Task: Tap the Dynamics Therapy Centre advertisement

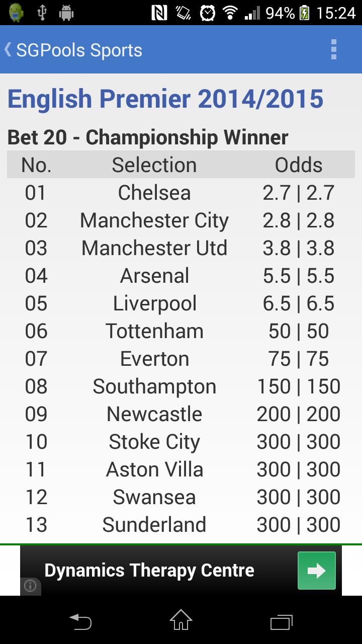Action: tap(149, 570)
